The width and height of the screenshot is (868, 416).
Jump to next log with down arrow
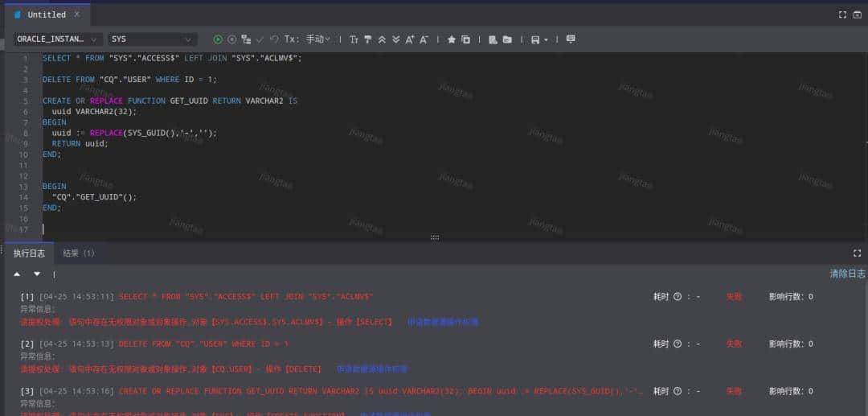click(x=36, y=274)
